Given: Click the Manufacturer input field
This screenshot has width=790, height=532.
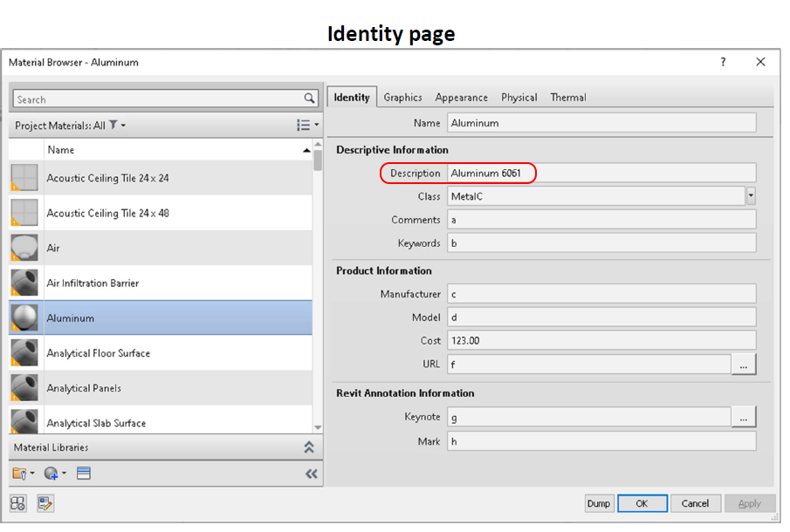Looking at the screenshot, I should pyautogui.click(x=601, y=294).
